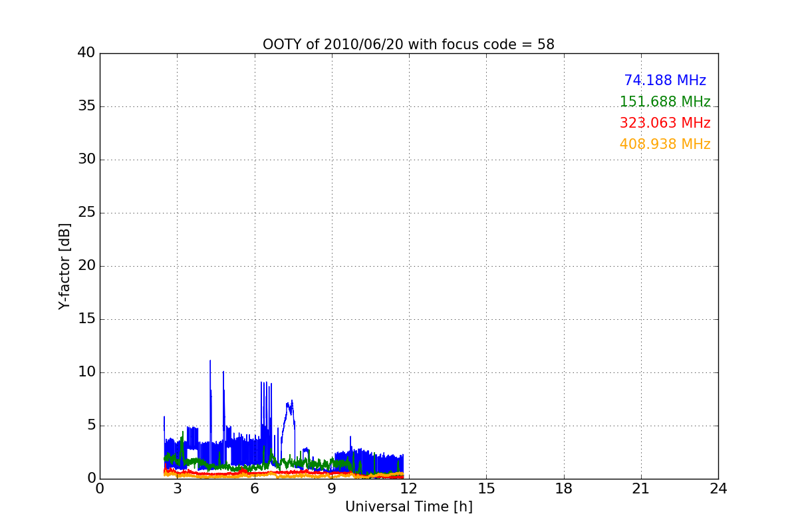Select the 408.938 MHz legend label

point(665,144)
